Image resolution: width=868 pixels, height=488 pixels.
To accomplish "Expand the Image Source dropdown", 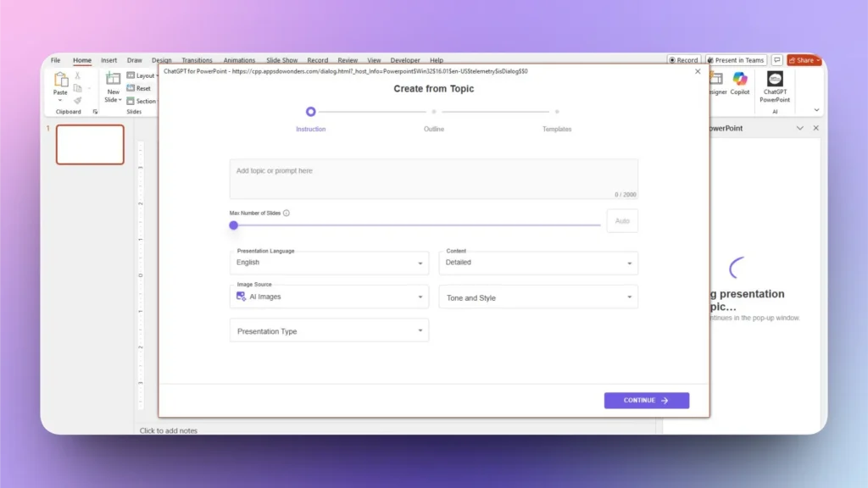I will (329, 297).
